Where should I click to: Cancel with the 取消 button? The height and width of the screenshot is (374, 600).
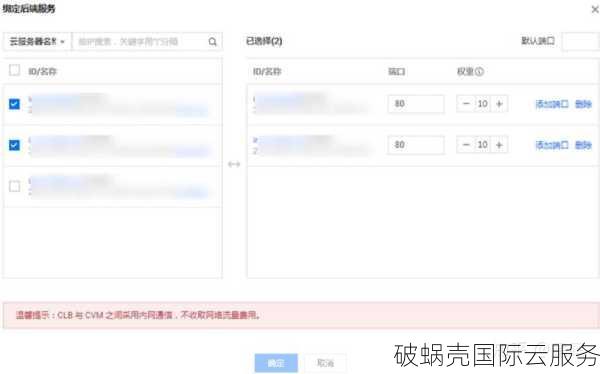[325, 363]
